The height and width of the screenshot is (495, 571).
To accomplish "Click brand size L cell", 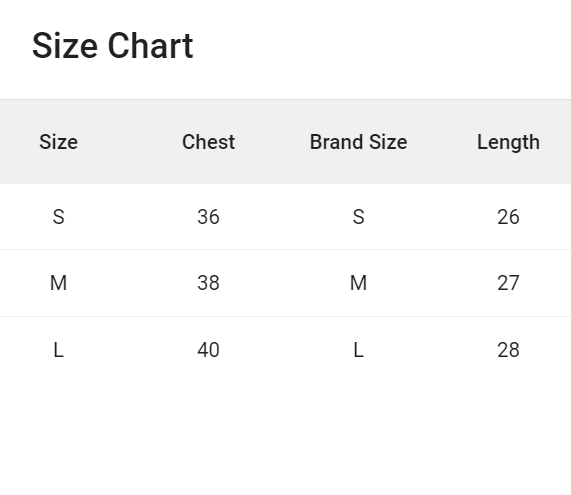I will 358,350.
